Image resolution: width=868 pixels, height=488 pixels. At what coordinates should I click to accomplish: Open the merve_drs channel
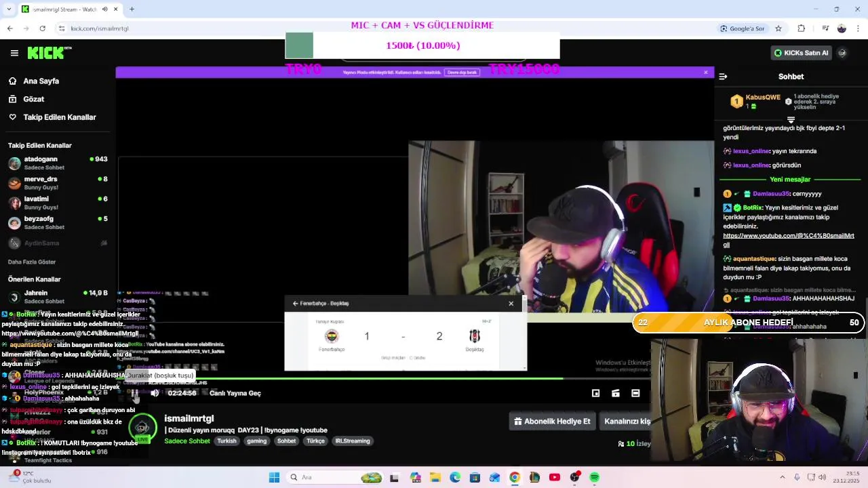58,183
